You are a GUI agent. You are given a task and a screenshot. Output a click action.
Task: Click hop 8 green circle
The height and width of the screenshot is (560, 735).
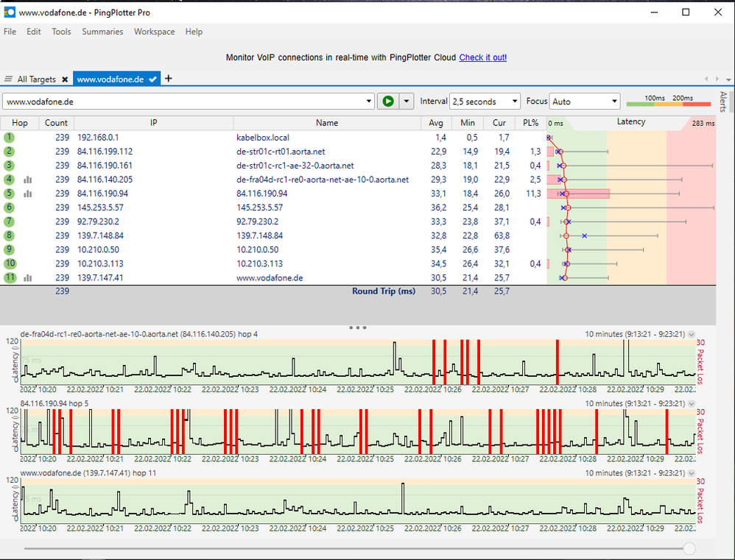pos(9,235)
